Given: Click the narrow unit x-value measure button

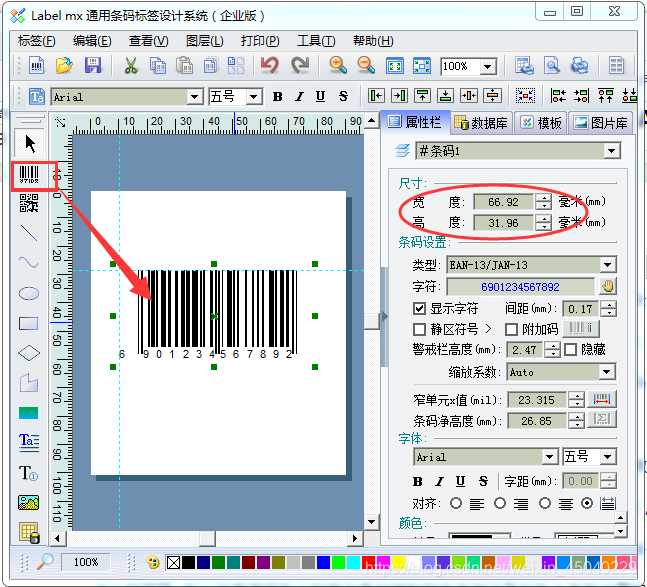Looking at the screenshot, I should coord(601,399).
